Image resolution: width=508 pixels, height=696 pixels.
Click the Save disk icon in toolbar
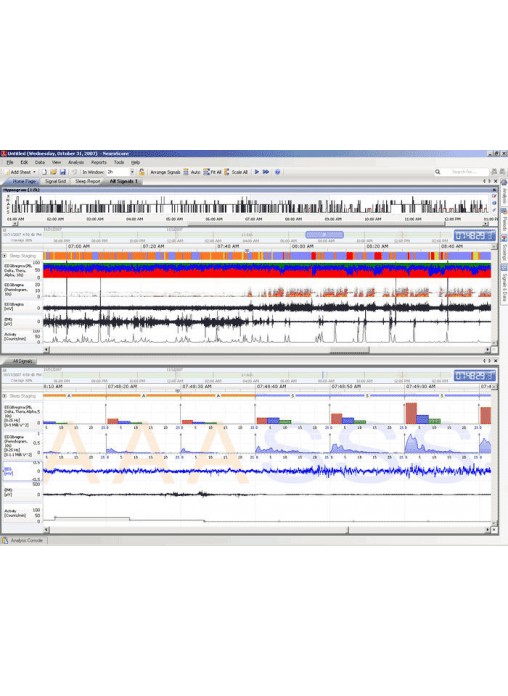coord(63,172)
